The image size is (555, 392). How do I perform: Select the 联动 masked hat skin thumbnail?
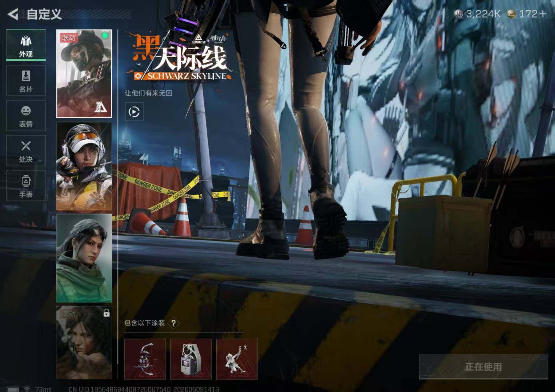pos(84,74)
